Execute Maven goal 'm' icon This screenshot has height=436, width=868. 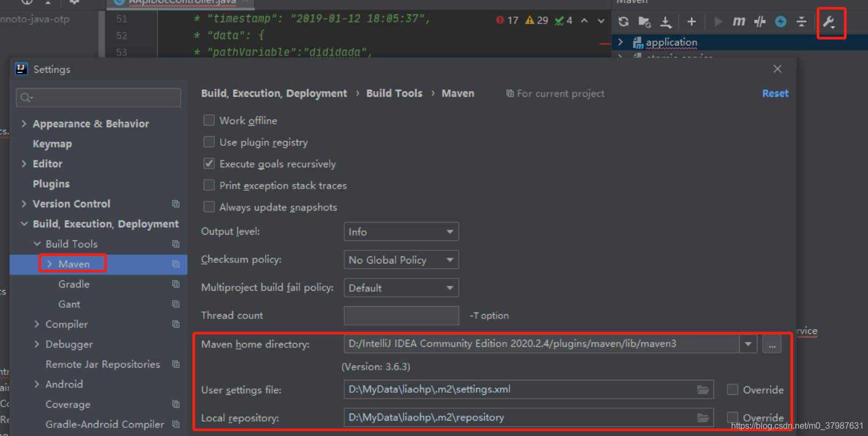point(739,21)
